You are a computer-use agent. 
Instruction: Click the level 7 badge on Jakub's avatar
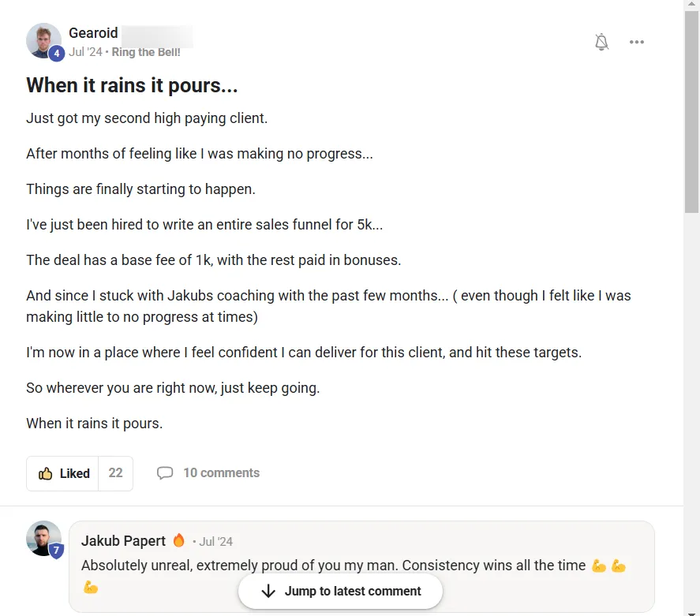tap(56, 551)
